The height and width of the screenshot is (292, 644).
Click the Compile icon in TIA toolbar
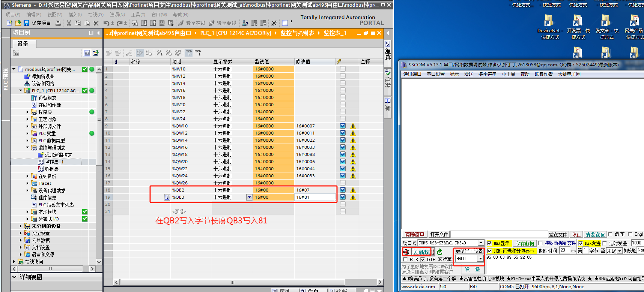135,23
